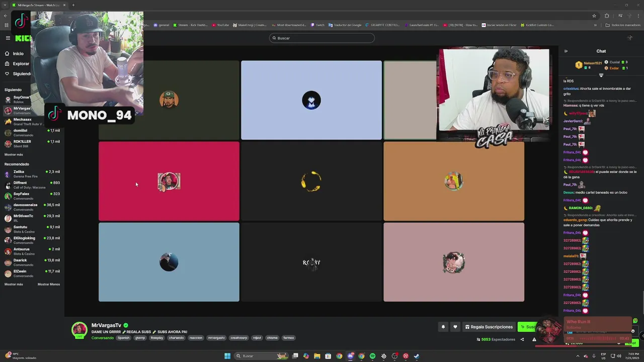This screenshot has width=644, height=362.
Task: Select the Spanish tag
Action: click(124, 338)
